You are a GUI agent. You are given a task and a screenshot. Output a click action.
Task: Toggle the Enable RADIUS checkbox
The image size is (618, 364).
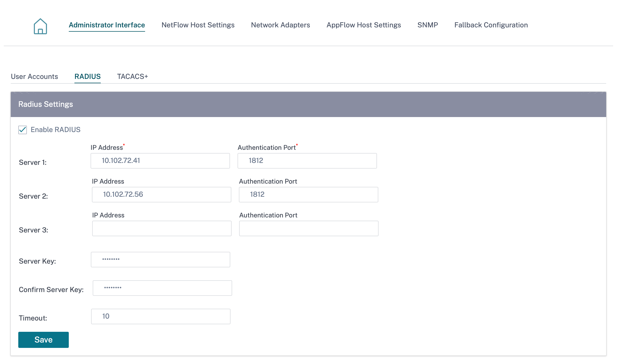tap(23, 130)
